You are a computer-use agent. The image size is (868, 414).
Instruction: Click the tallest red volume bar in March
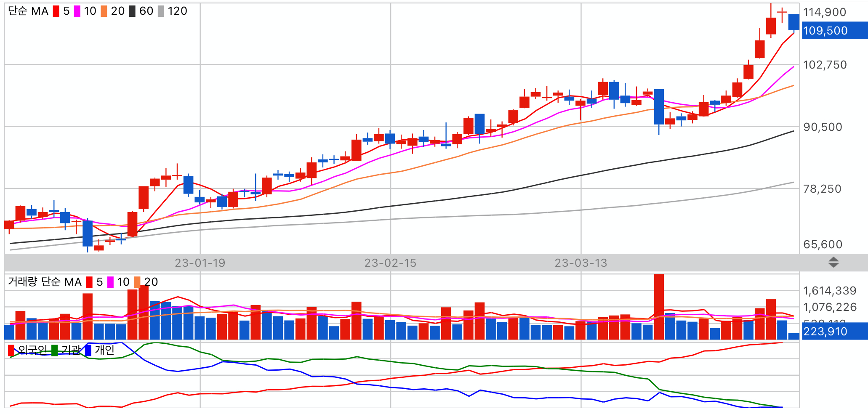(x=659, y=307)
